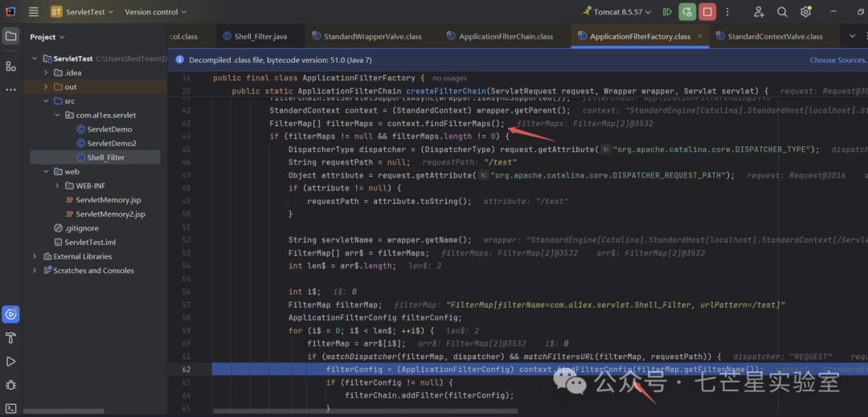Open the Services tool window icon
Screen dimensions: 868x417
point(11,314)
